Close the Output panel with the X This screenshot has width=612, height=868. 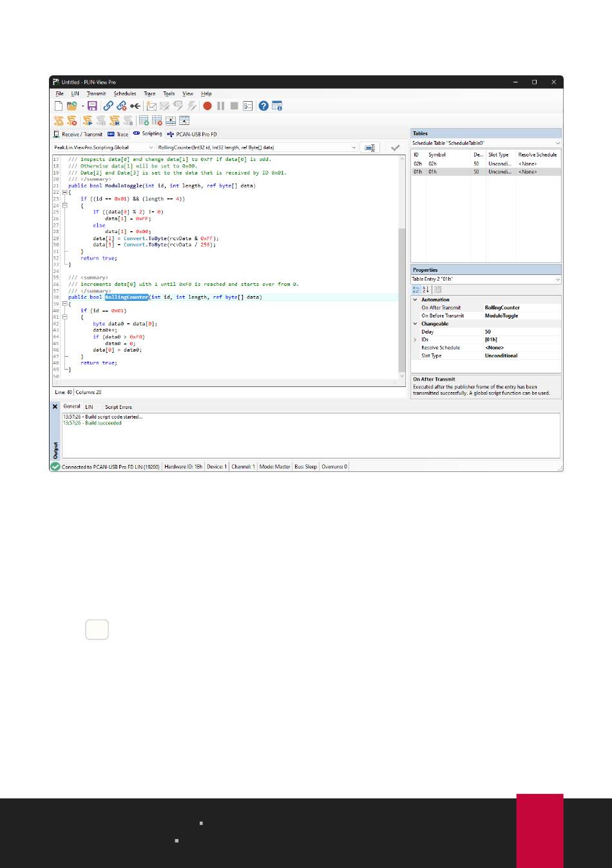55,406
